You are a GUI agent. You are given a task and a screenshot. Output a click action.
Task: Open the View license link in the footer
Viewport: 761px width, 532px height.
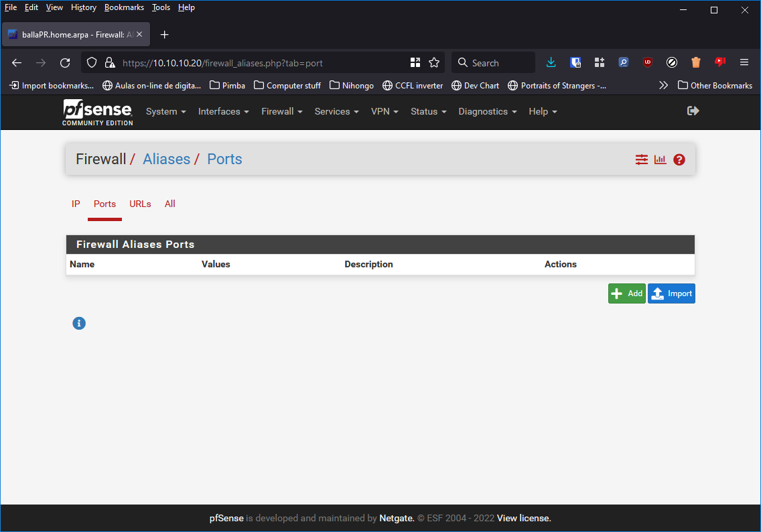(x=523, y=518)
